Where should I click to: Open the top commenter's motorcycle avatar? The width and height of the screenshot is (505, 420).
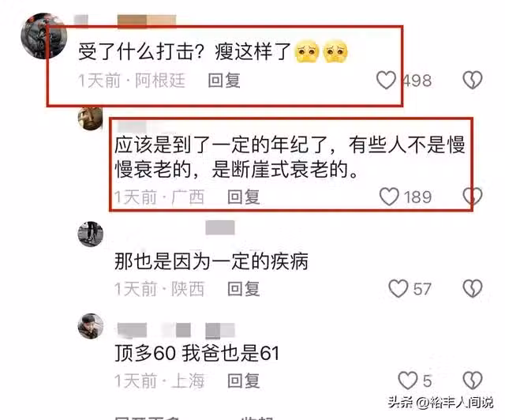43,36
